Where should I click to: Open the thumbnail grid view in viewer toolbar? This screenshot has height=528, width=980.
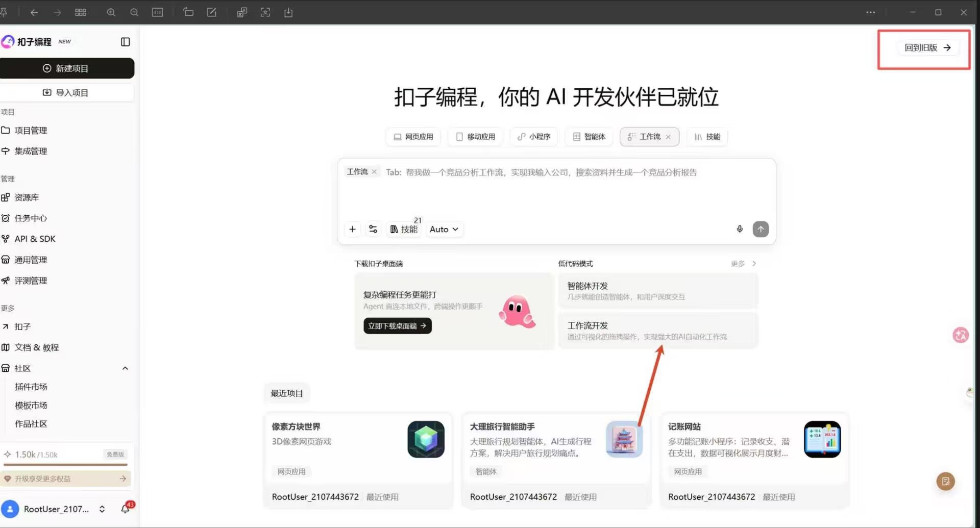pyautogui.click(x=81, y=12)
